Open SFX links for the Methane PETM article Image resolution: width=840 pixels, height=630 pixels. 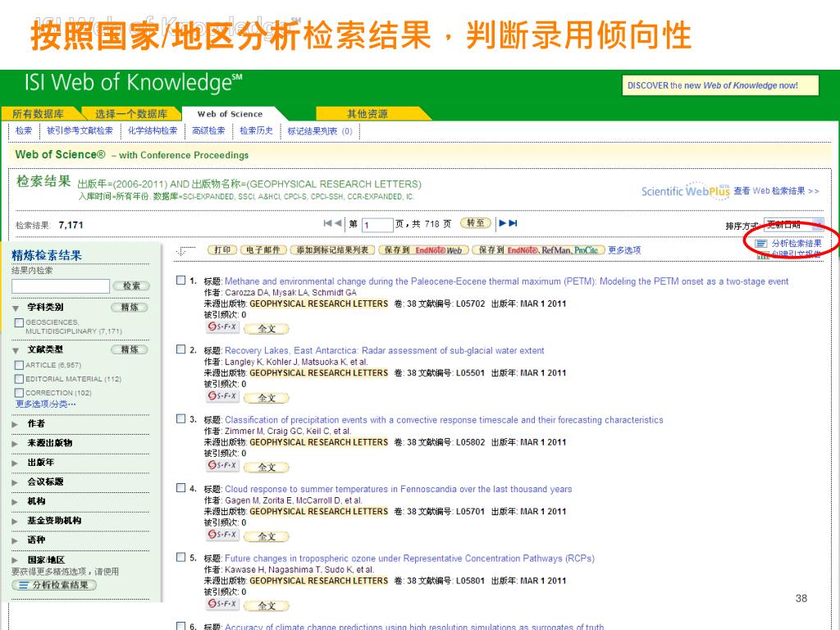click(x=222, y=326)
